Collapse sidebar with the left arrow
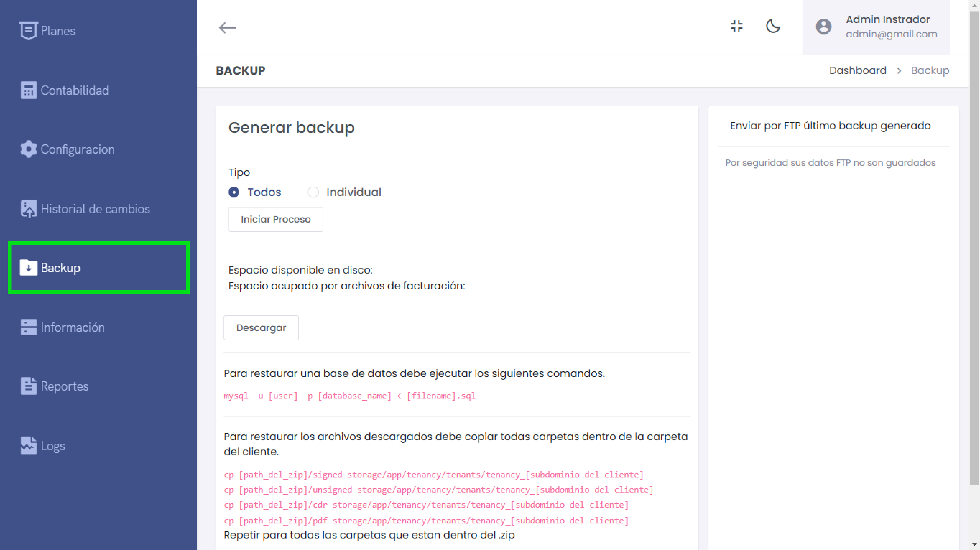Viewport: 980px width, 550px height. pos(228,27)
